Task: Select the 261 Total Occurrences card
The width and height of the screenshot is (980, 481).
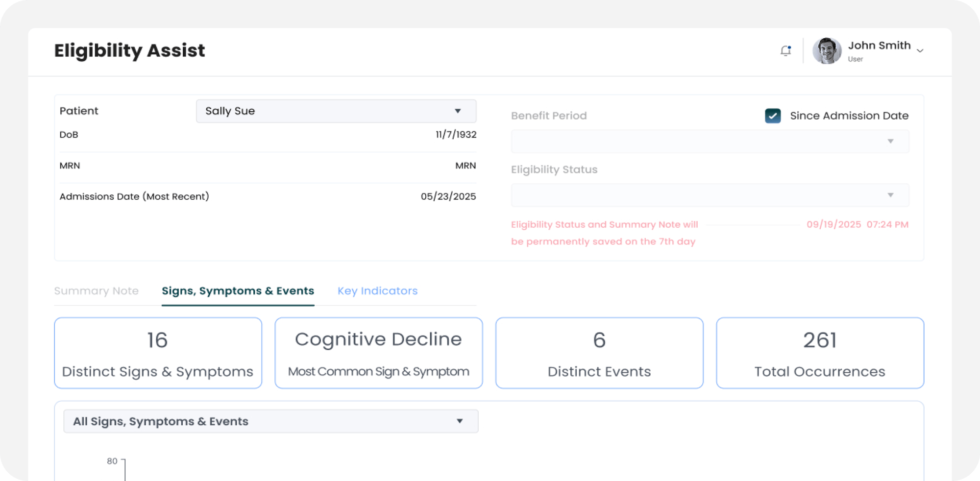Action: 820,353
